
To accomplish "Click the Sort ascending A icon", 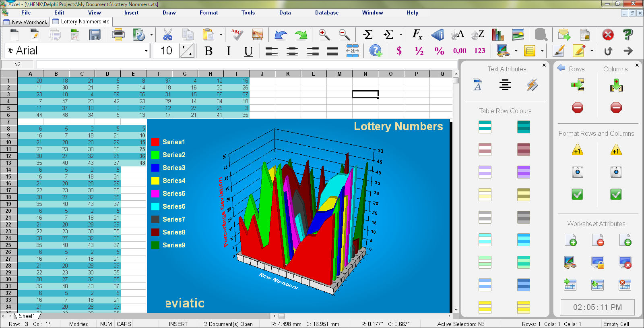I will (x=458, y=35).
